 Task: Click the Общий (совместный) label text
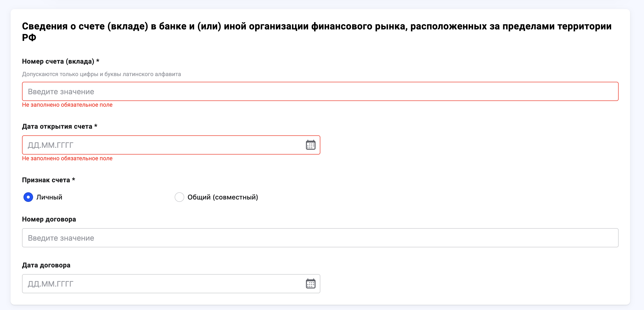click(223, 197)
